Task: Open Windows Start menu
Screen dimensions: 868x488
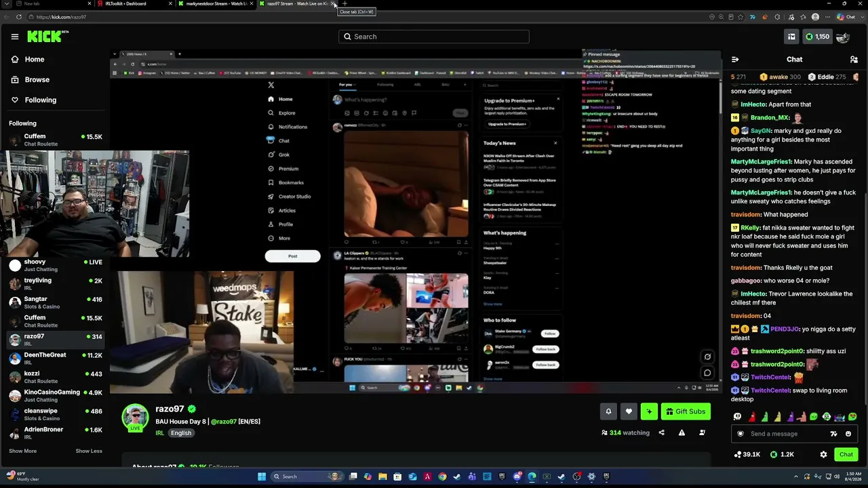Action: (262, 476)
